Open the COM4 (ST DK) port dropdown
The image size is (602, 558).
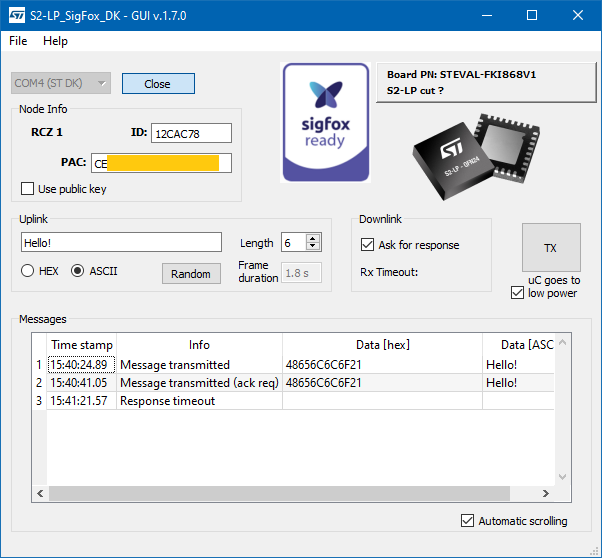(x=61, y=83)
